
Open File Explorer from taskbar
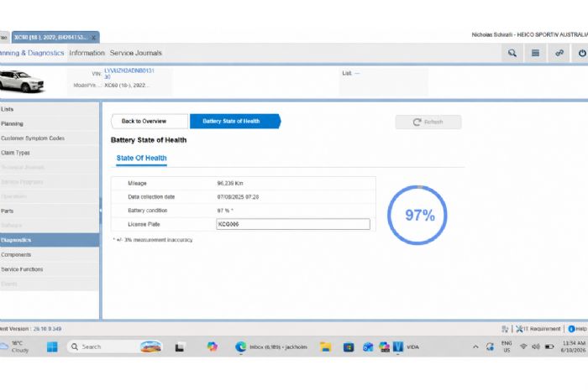tap(326, 347)
